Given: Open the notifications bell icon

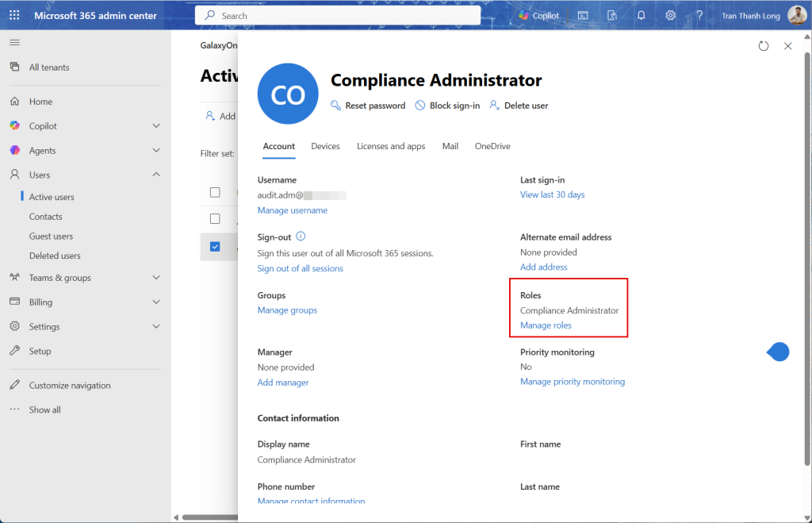Looking at the screenshot, I should 641,16.
